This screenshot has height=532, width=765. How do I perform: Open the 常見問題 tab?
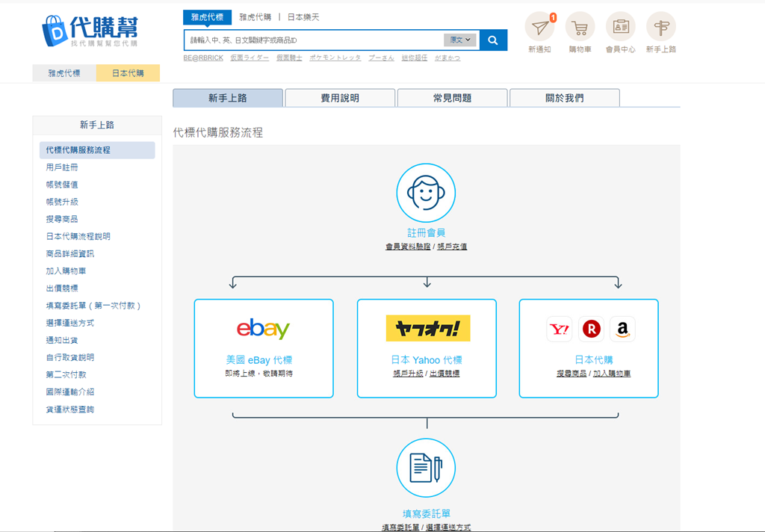(x=452, y=98)
